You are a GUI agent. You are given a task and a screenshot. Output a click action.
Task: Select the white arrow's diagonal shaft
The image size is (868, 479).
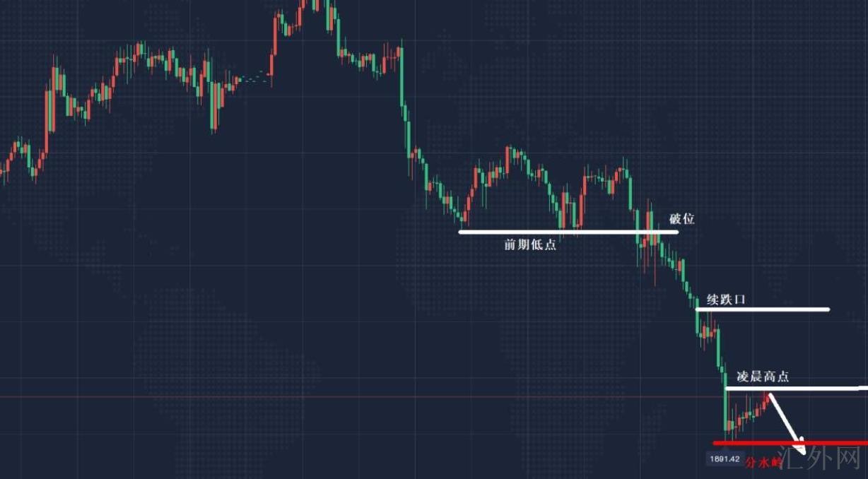tap(783, 420)
